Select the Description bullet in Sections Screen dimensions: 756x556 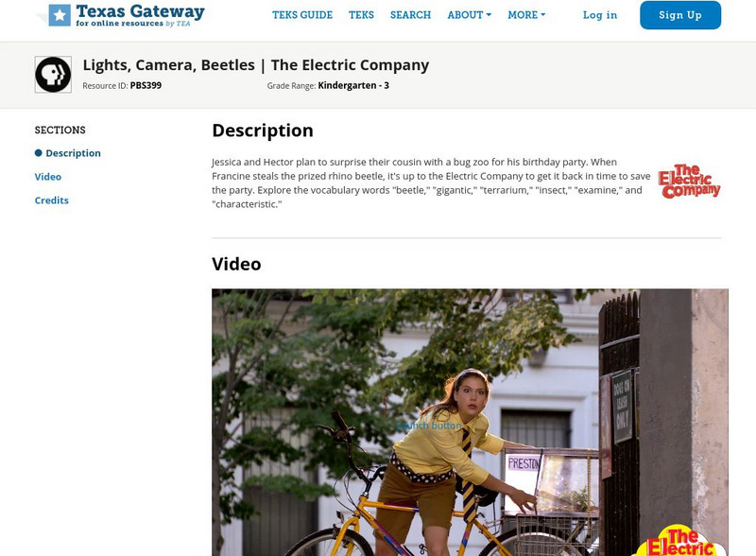pyautogui.click(x=39, y=153)
